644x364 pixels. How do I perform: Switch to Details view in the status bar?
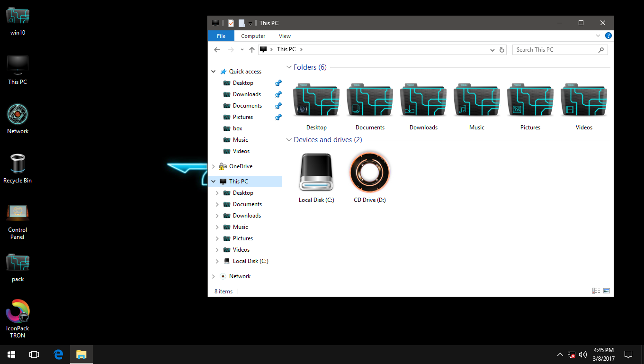point(596,291)
